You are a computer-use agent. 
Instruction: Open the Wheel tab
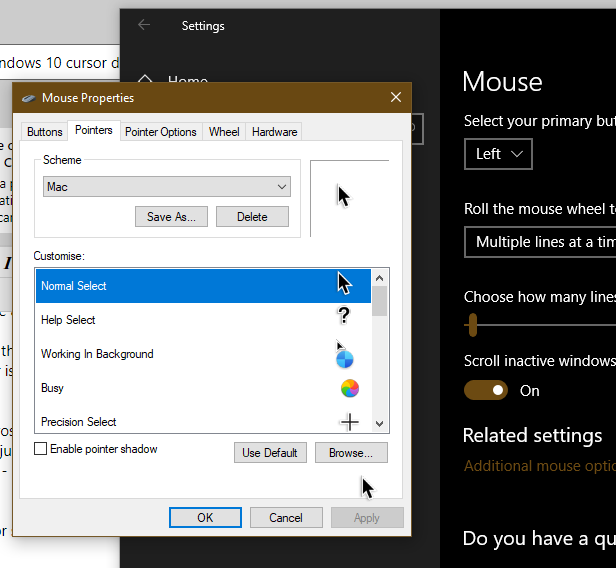[224, 132]
